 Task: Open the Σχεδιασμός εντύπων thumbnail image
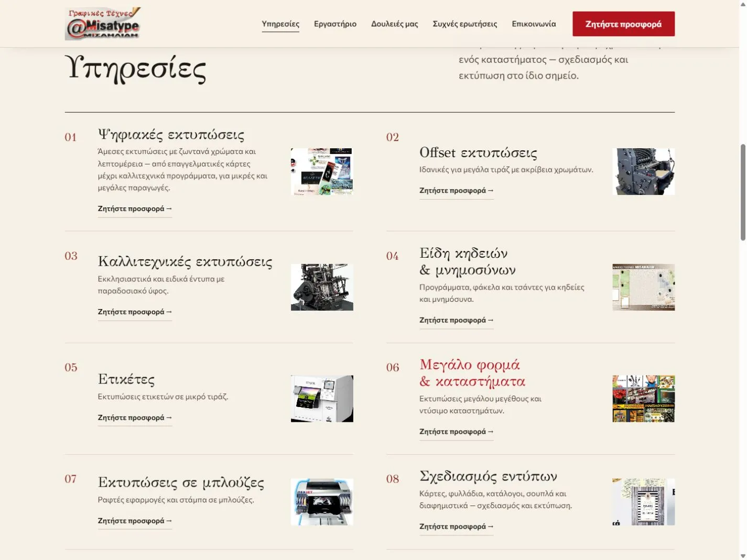click(643, 502)
